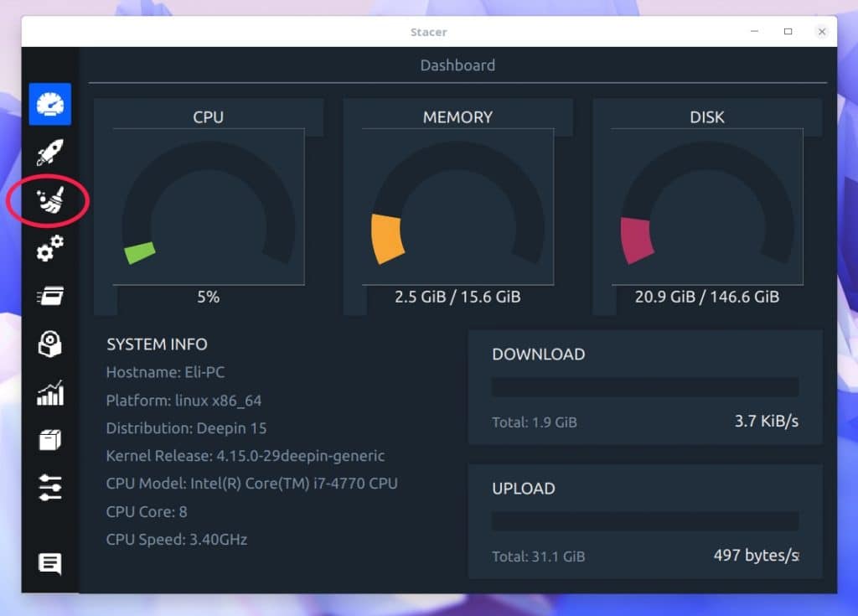Click the 'CPU Speed: 3.40GHz' line
Screen dimensions: 858x616
[x=177, y=540]
